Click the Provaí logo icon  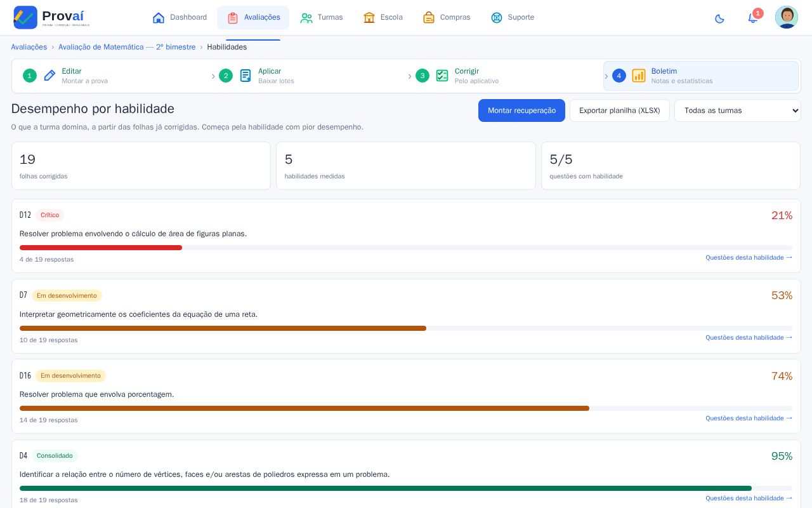[25, 17]
